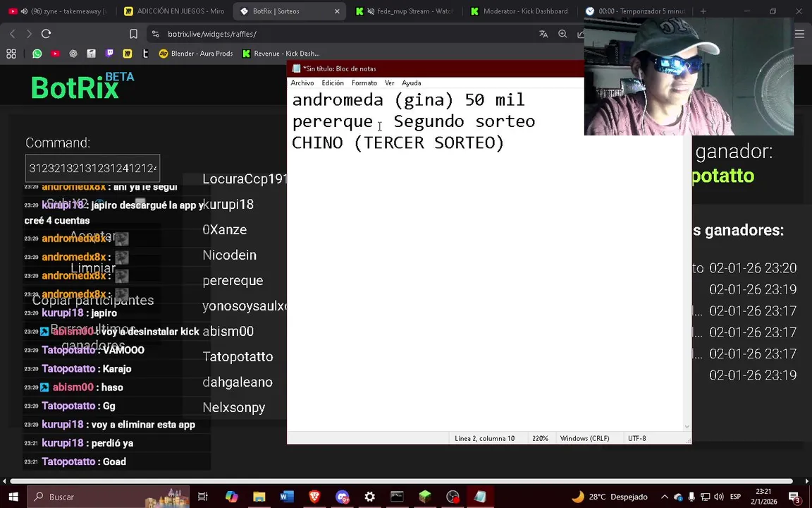Open the volume control in system tray
Viewport: 812px width, 508px height.
[719, 497]
